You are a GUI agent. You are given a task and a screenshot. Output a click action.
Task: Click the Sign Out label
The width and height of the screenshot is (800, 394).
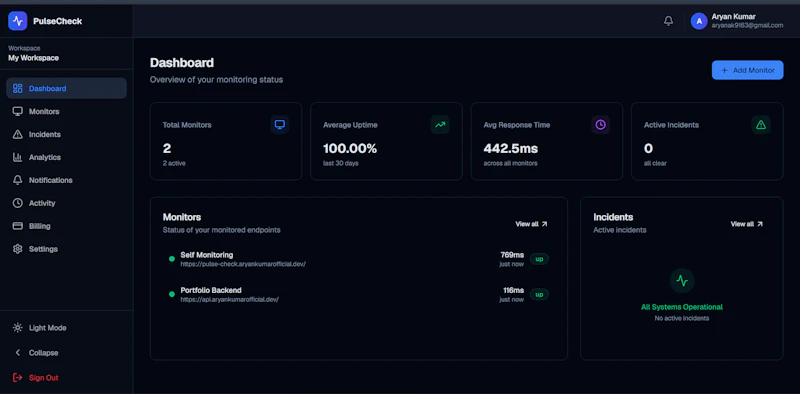point(43,378)
